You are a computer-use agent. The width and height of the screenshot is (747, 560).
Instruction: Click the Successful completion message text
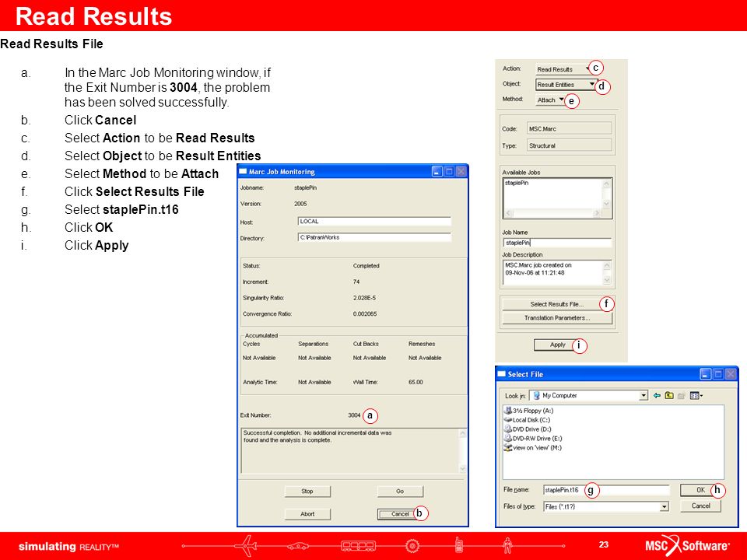point(317,436)
